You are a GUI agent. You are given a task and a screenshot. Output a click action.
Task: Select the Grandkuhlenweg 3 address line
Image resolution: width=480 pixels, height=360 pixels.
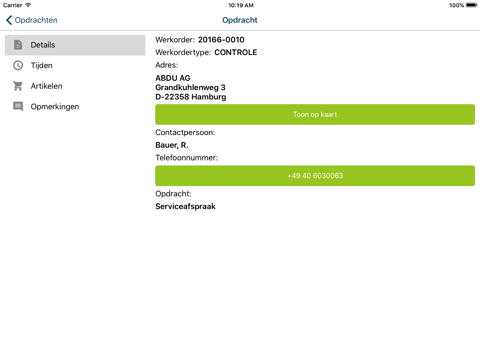pyautogui.click(x=190, y=87)
